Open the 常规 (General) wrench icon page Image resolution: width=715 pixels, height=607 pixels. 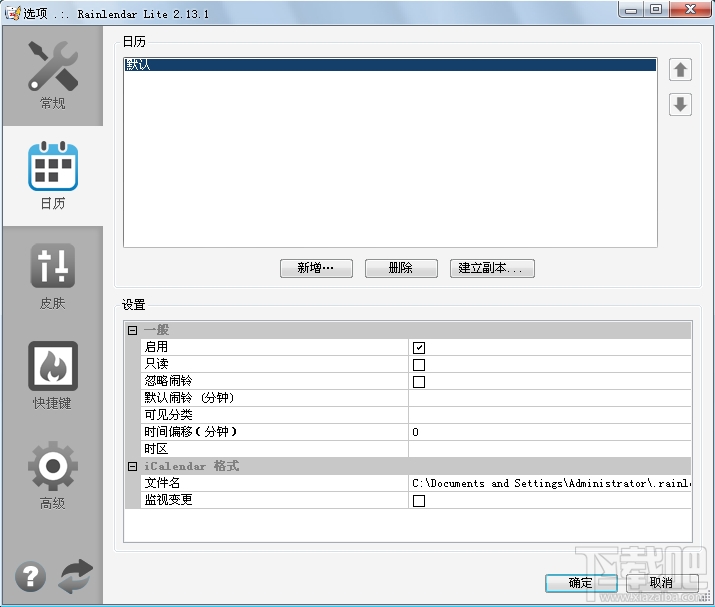pos(53,66)
